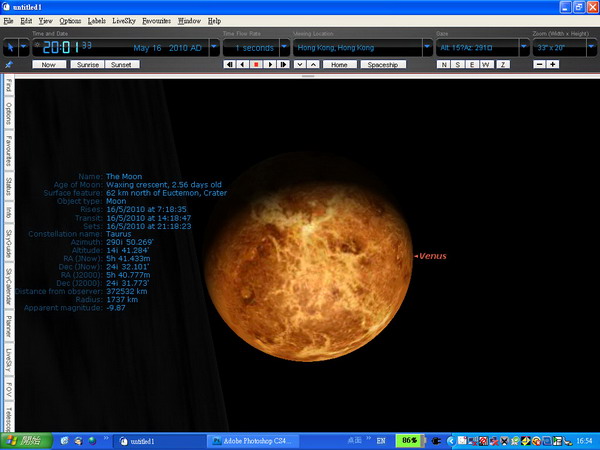The width and height of the screenshot is (600, 450).
Task: Click the pin icon below pointer tool
Action: (x=10, y=64)
